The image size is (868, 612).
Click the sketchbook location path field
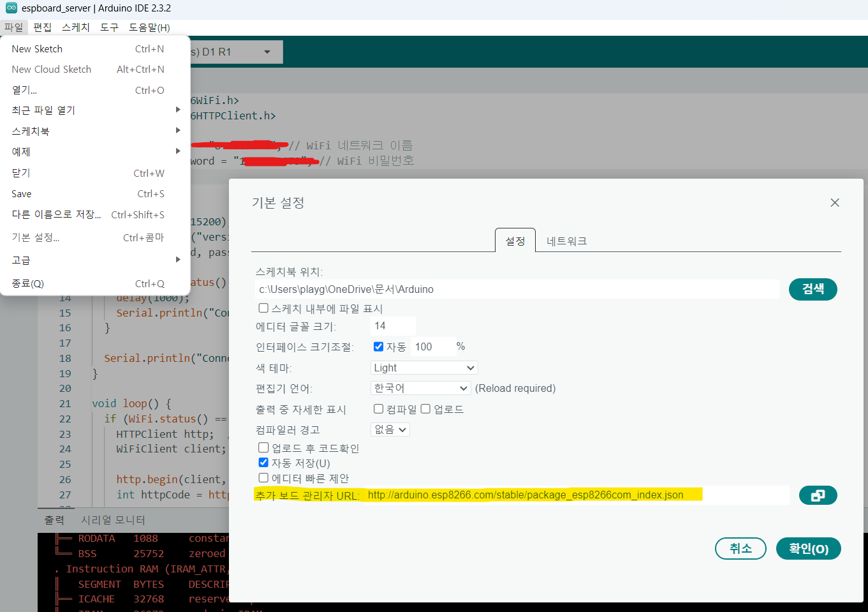(x=517, y=289)
